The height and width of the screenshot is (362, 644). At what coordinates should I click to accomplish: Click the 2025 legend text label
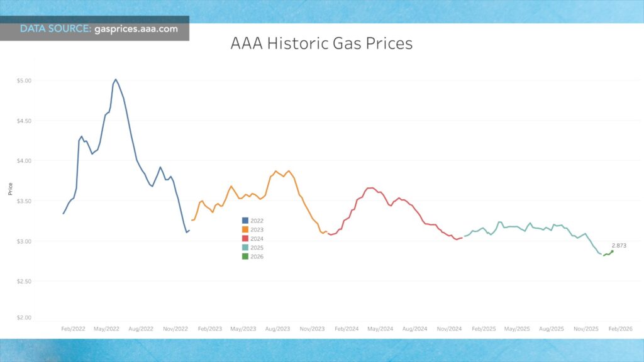[x=257, y=247]
